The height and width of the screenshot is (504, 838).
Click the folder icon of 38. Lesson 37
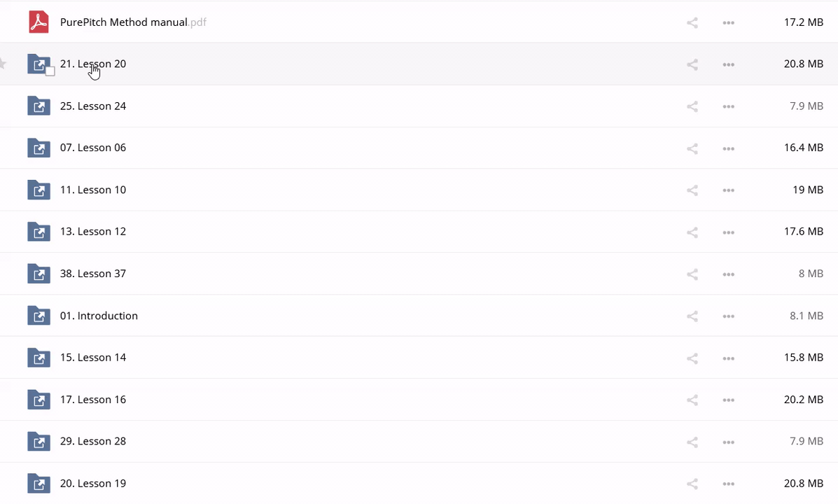pos(39,274)
